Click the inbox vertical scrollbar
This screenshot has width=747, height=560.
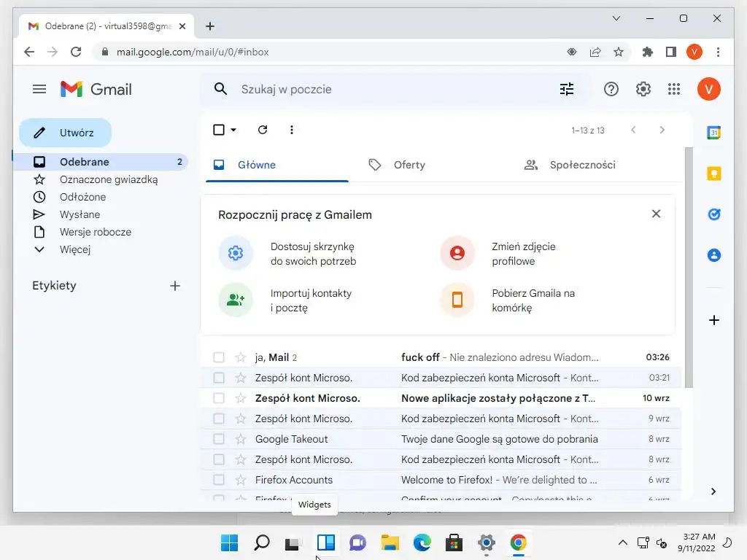[x=689, y=267]
